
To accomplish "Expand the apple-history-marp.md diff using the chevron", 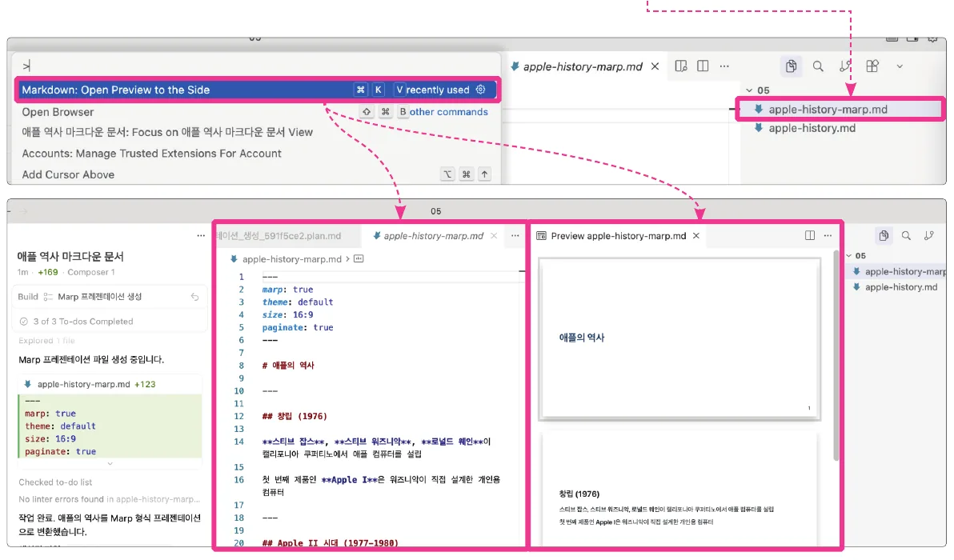I will pos(110,464).
